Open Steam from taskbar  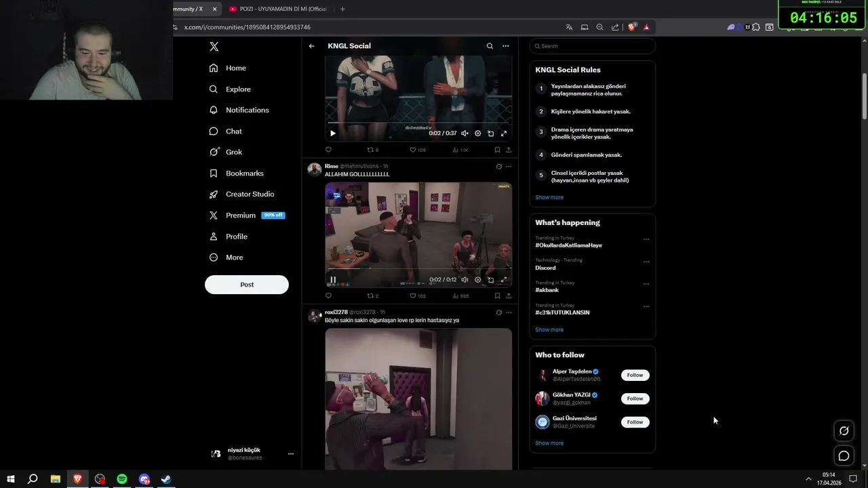[x=166, y=479]
